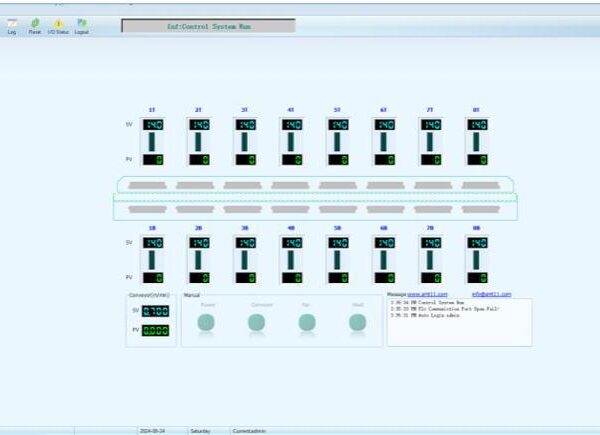Screen dimensions: 600x435
Task: Click the PV readout of zone 7B
Action: (431, 278)
